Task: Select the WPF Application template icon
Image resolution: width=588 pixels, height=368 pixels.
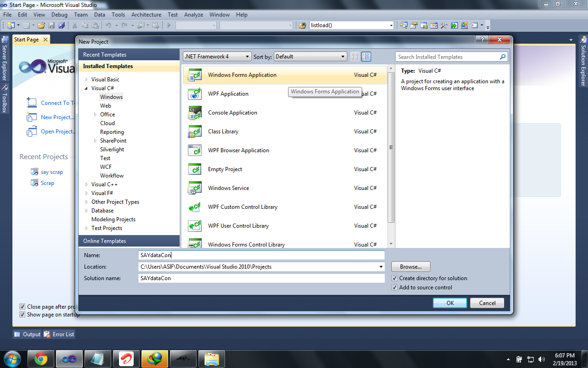Action: pos(195,94)
